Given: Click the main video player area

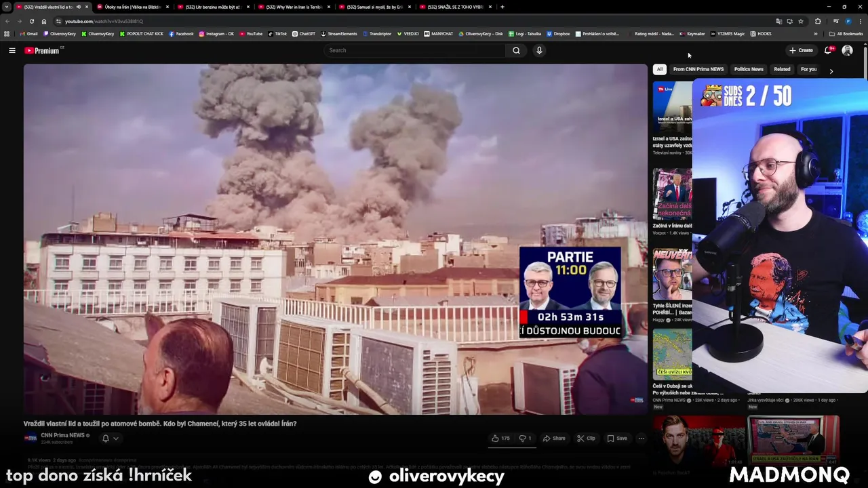Looking at the screenshot, I should tap(336, 239).
